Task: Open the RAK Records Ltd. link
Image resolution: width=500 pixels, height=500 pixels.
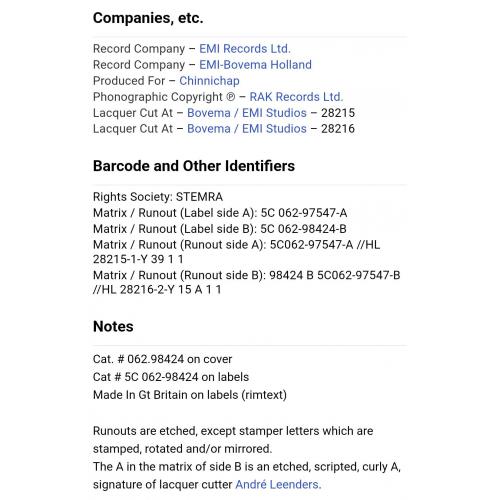Action: click(x=296, y=97)
